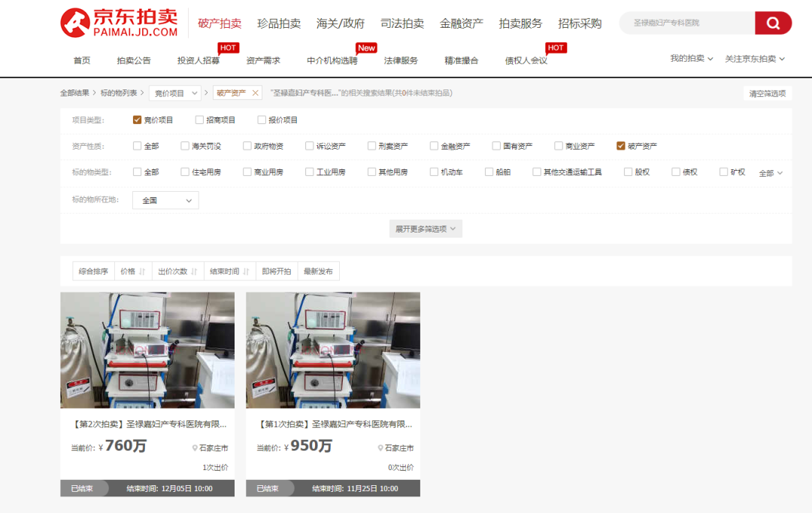Open the 关注京东拍卖 dropdown
This screenshot has width=812, height=513.
point(755,59)
